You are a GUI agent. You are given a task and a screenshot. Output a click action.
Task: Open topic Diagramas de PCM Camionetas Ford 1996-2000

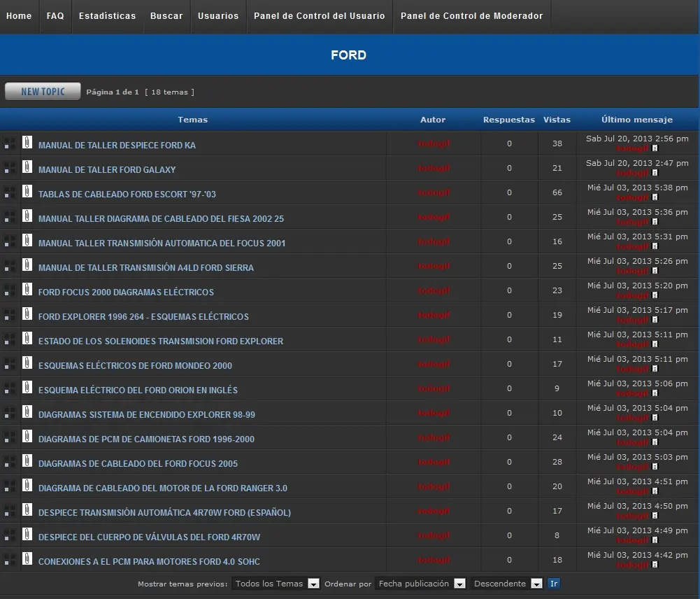146,439
